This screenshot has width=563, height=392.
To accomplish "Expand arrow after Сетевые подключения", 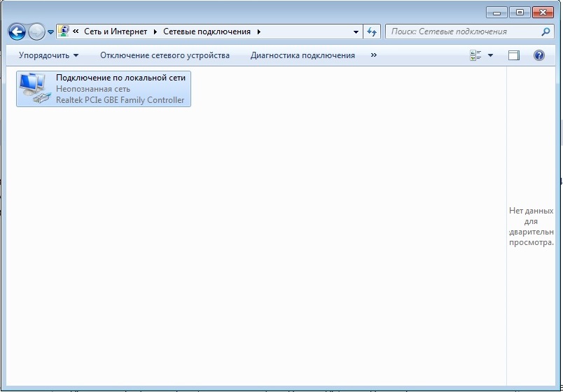I will point(258,32).
